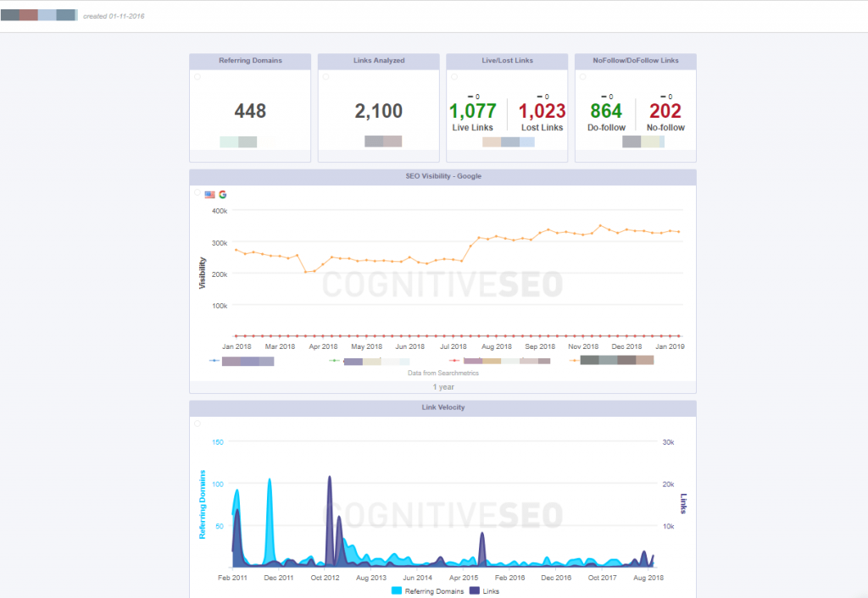The image size is (868, 598).
Task: Click the vertical 'Referring Domains' axis title
Action: click(x=202, y=505)
